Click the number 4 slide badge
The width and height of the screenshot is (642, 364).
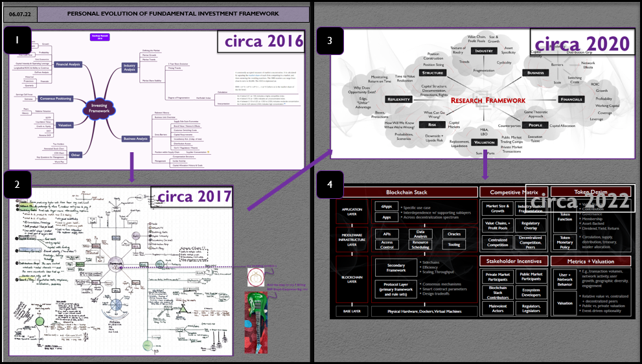point(330,185)
